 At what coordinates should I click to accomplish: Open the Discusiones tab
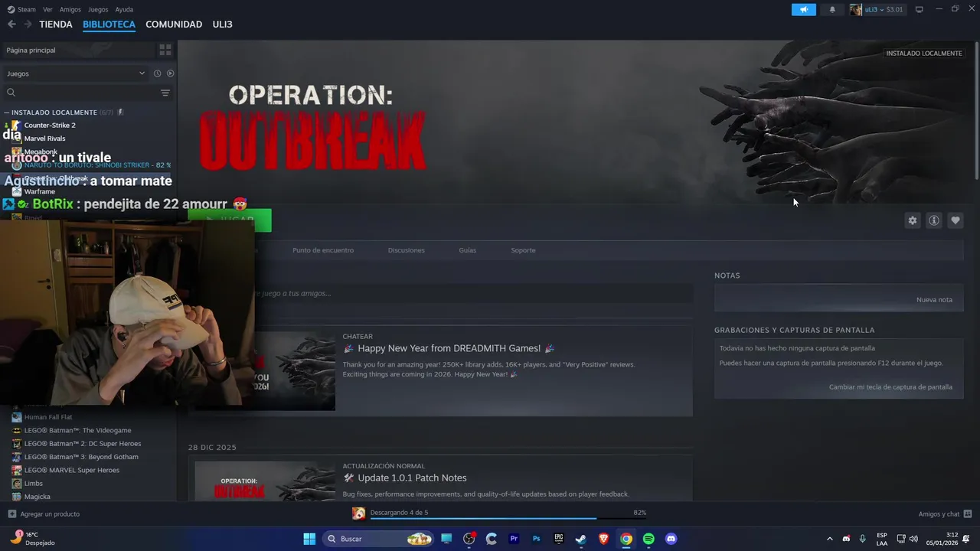(x=406, y=250)
